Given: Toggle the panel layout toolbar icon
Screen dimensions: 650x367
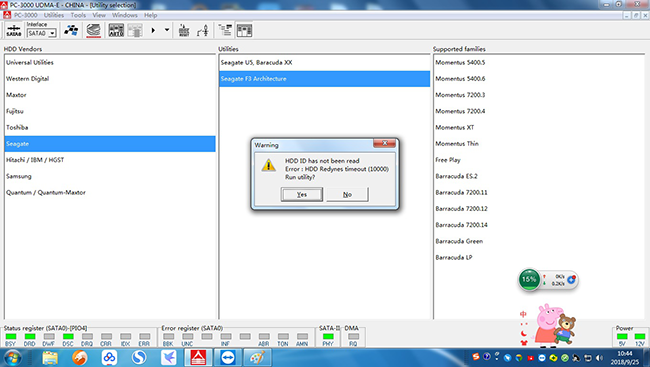Looking at the screenshot, I should point(244,30).
